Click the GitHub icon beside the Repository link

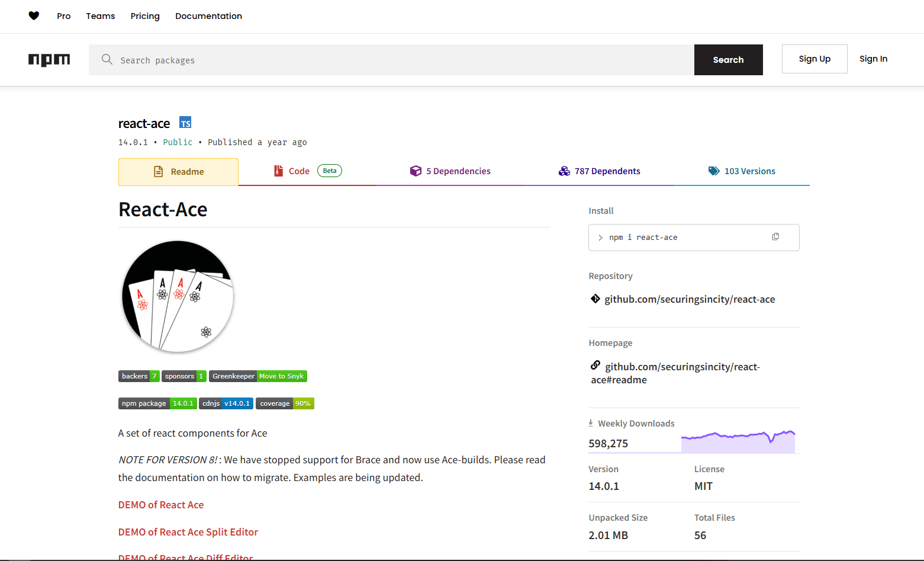[x=595, y=299]
